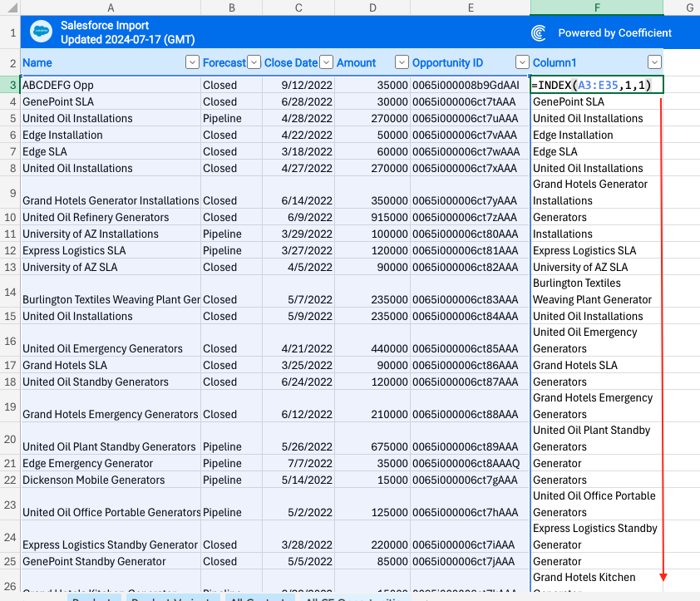The width and height of the screenshot is (700, 601).
Task: Select close date 9/12/2022
Action: pyautogui.click(x=298, y=85)
